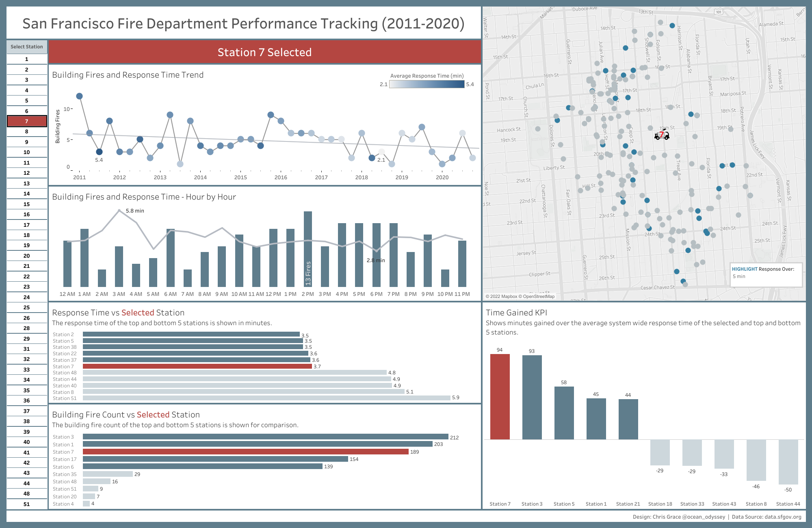Click first 2011 data point on trend chart

[80, 96]
